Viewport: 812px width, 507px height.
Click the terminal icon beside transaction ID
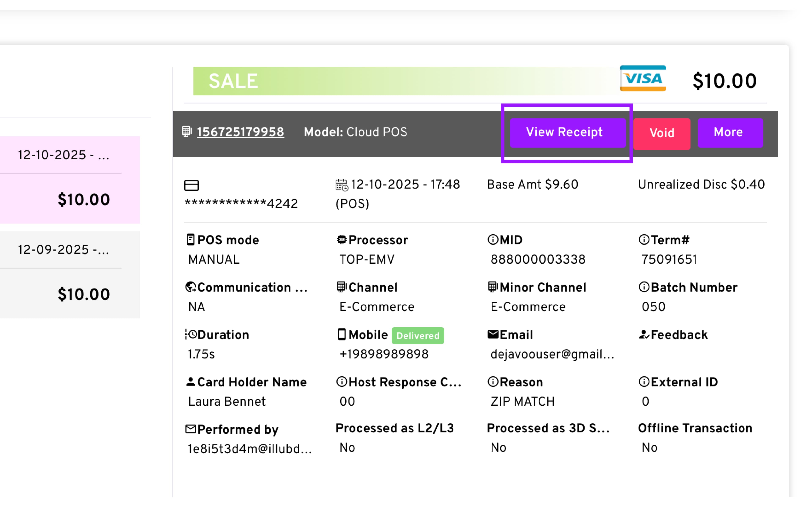click(187, 131)
